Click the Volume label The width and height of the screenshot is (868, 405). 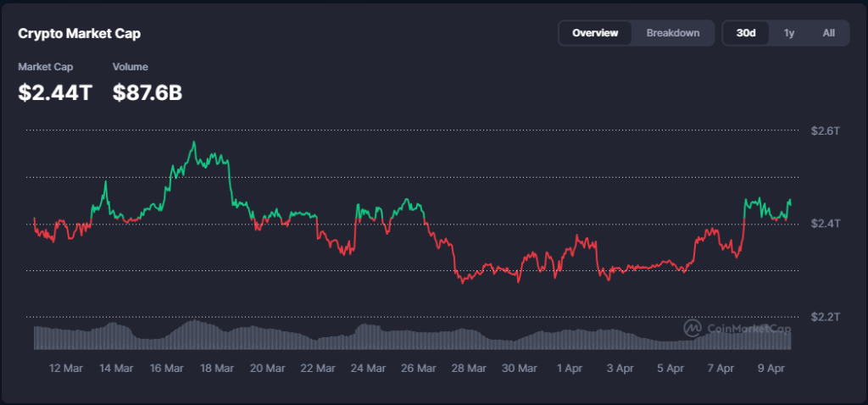[x=131, y=66]
